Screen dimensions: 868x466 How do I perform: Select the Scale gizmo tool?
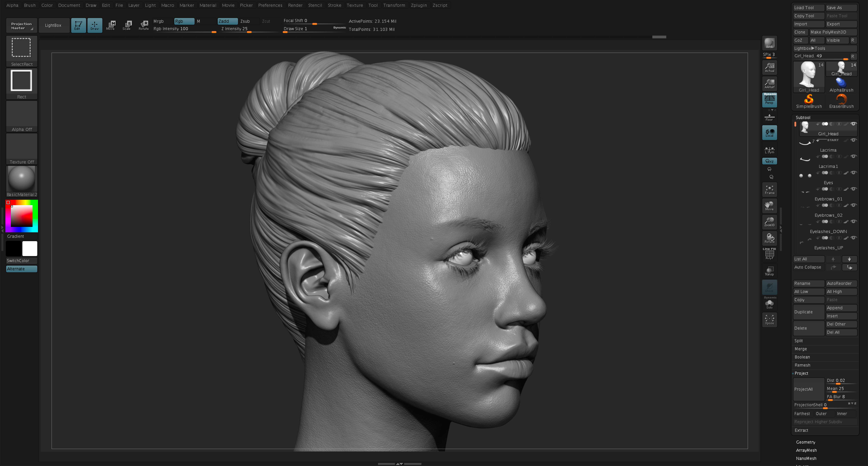(x=127, y=25)
